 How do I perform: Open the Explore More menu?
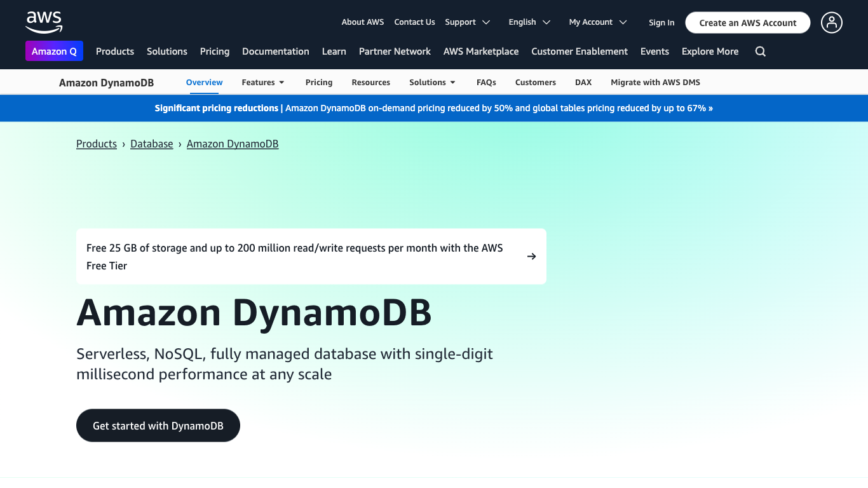pos(710,51)
